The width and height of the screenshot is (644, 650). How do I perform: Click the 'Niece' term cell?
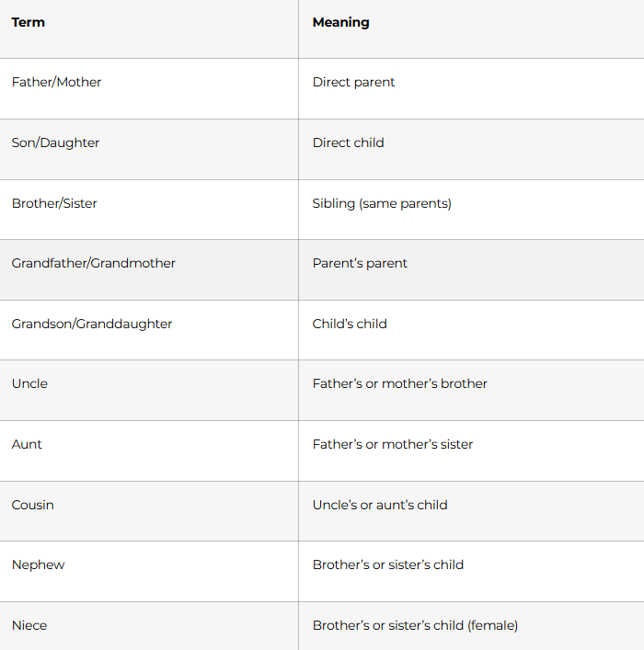[x=29, y=625]
